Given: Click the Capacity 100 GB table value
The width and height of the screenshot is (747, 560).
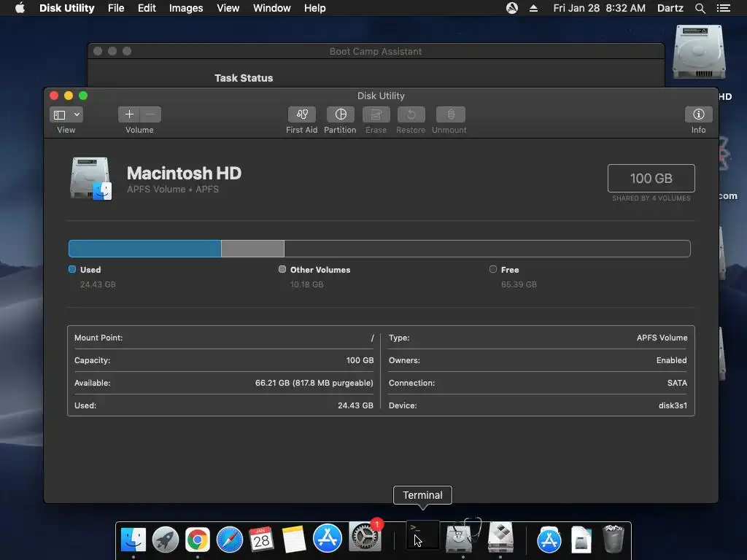Looking at the screenshot, I should (360, 360).
